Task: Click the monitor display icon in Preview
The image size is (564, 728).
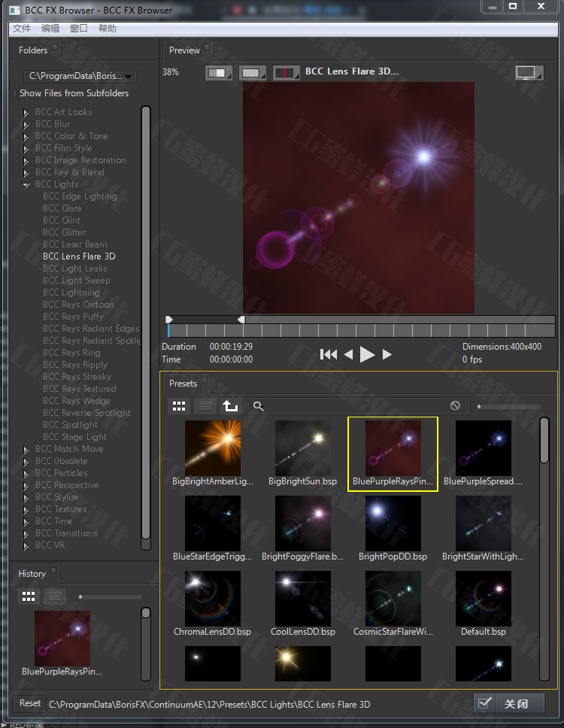Action: tap(529, 73)
